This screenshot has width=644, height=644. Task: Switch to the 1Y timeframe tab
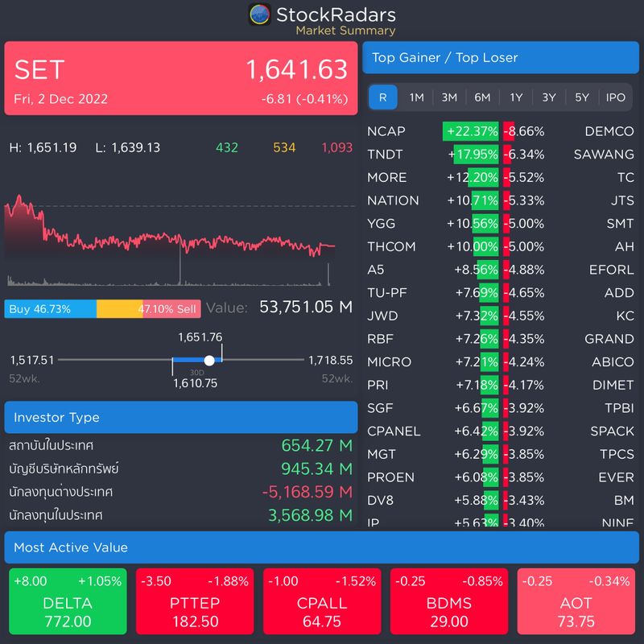click(x=515, y=97)
